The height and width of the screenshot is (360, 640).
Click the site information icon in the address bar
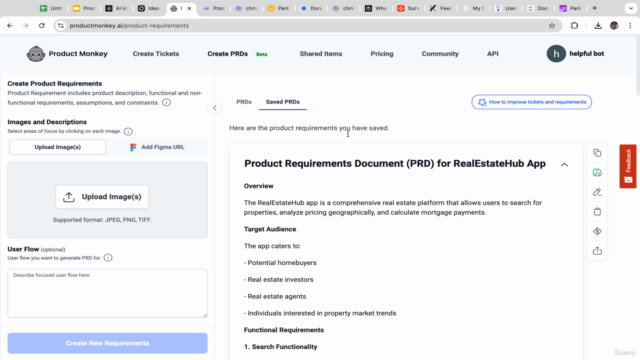coord(61,25)
